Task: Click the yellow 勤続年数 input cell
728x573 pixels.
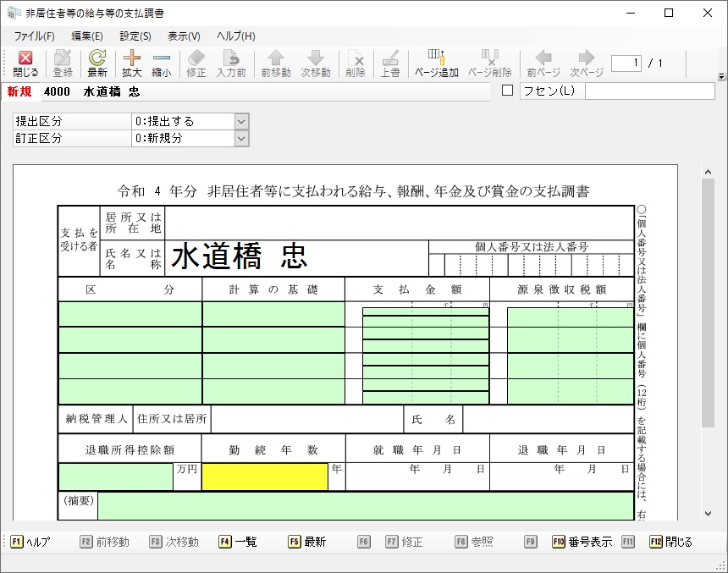Action: (x=264, y=477)
